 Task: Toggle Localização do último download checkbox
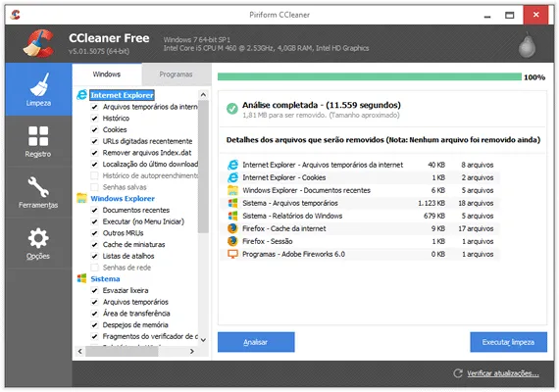click(94, 165)
